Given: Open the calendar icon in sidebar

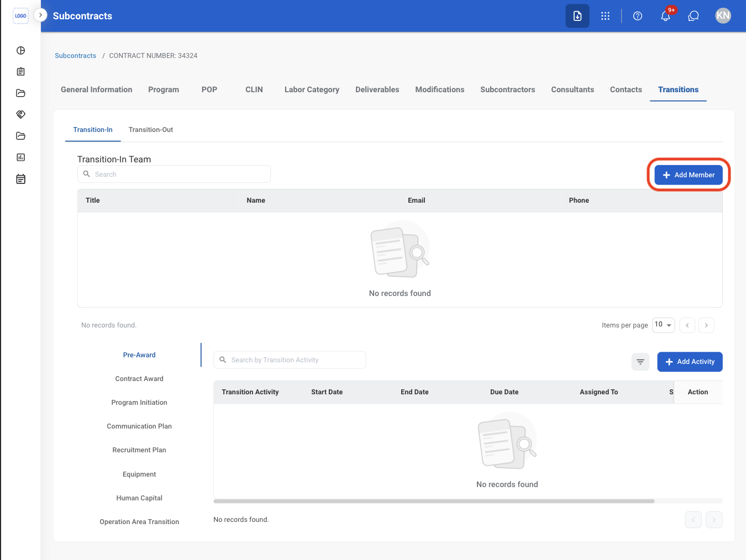Looking at the screenshot, I should pos(21,179).
